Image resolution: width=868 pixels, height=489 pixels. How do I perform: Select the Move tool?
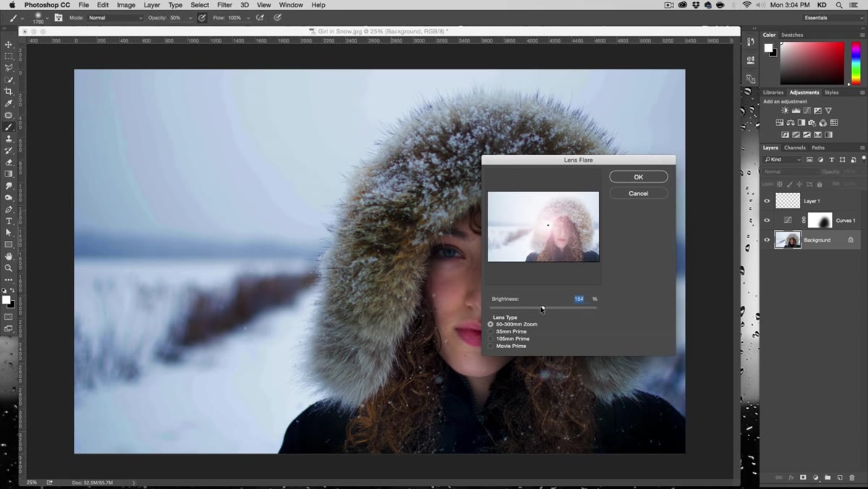9,44
